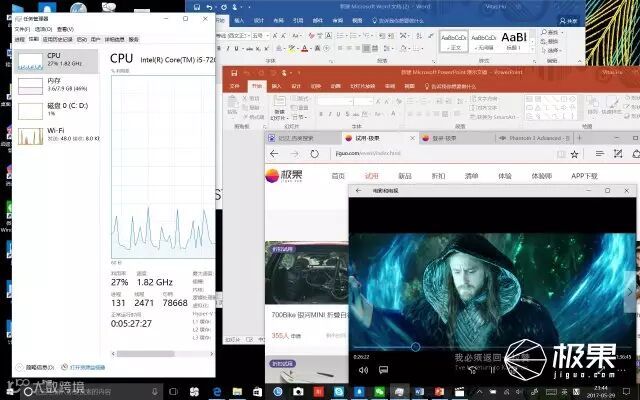Expand Word styles gallery arrow
Viewport: 640px width, 400px height.
tap(532, 50)
